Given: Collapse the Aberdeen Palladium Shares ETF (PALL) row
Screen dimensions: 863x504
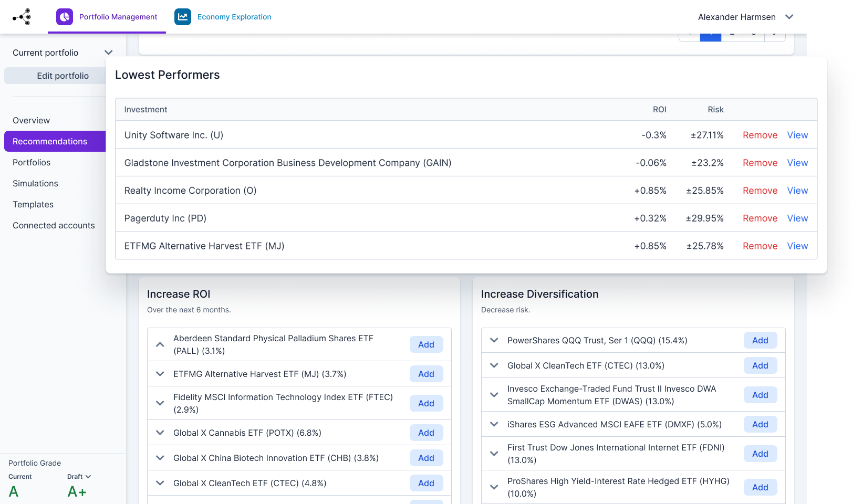Looking at the screenshot, I should click(160, 344).
